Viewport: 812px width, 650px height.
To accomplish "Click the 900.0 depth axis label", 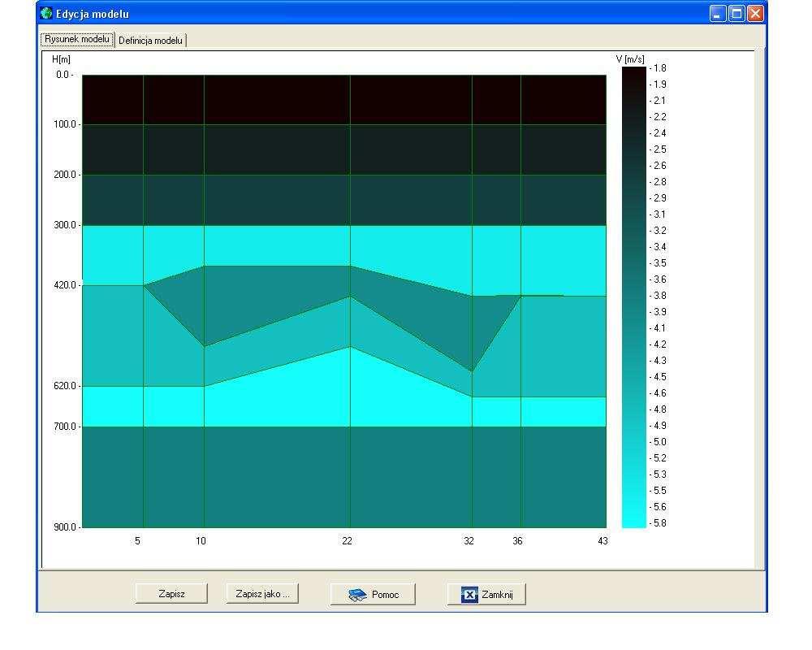I will pyautogui.click(x=65, y=527).
